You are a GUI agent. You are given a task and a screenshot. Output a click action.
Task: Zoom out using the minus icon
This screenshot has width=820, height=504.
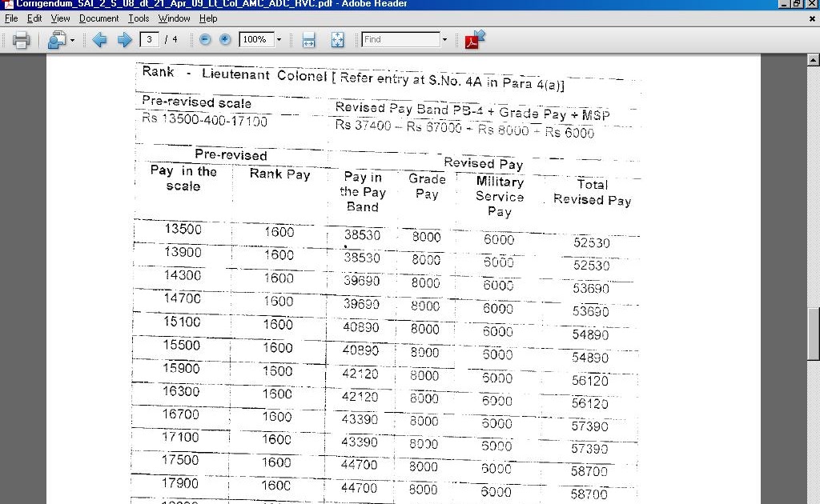pos(207,39)
